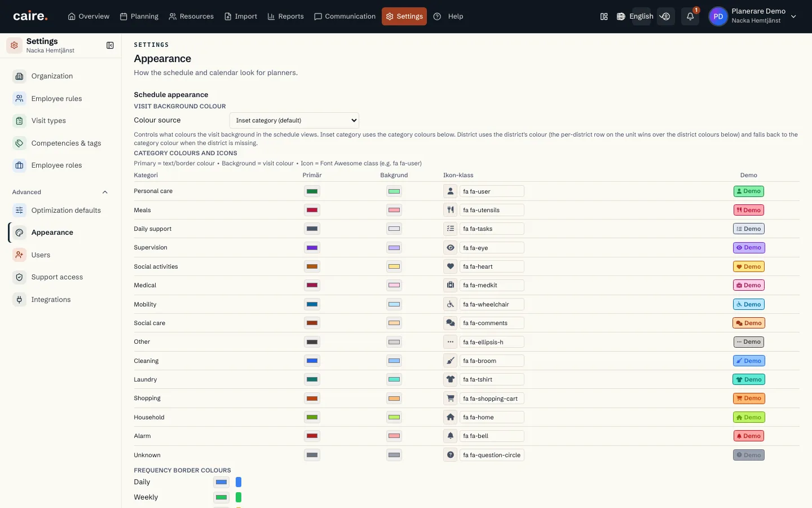This screenshot has width=812, height=508.
Task: Open Personal care primary colour swatch
Action: tap(312, 191)
